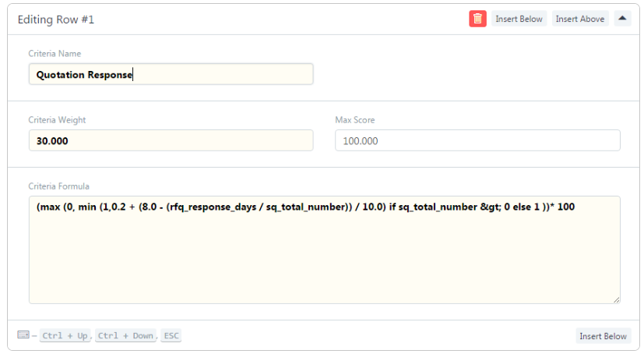The image size is (644, 361).
Task: Click the Editing Row #1 title
Action: (55, 19)
